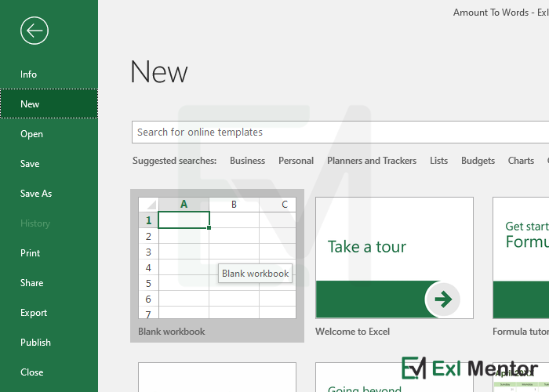This screenshot has height=392, width=549.
Task: Create a Blank workbook from its thumbnail
Action: click(x=217, y=258)
